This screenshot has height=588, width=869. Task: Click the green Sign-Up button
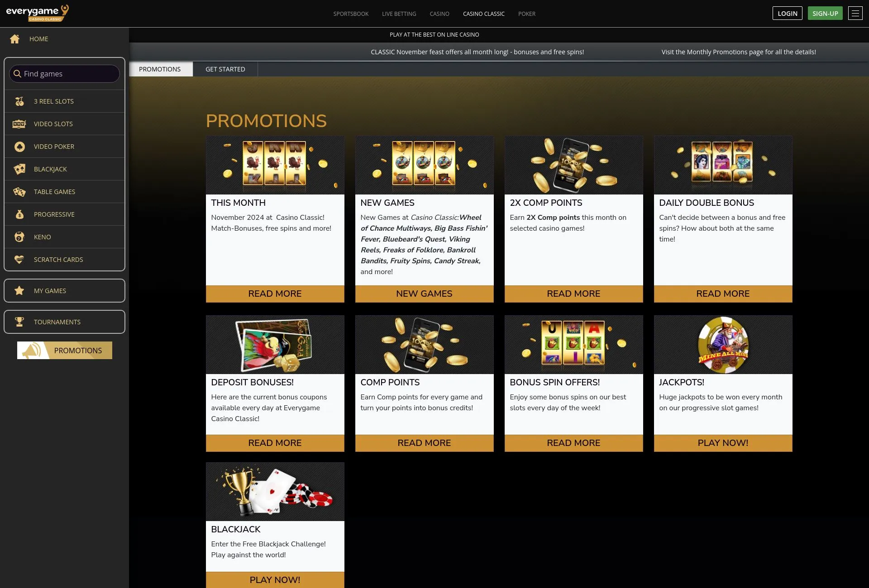[825, 13]
